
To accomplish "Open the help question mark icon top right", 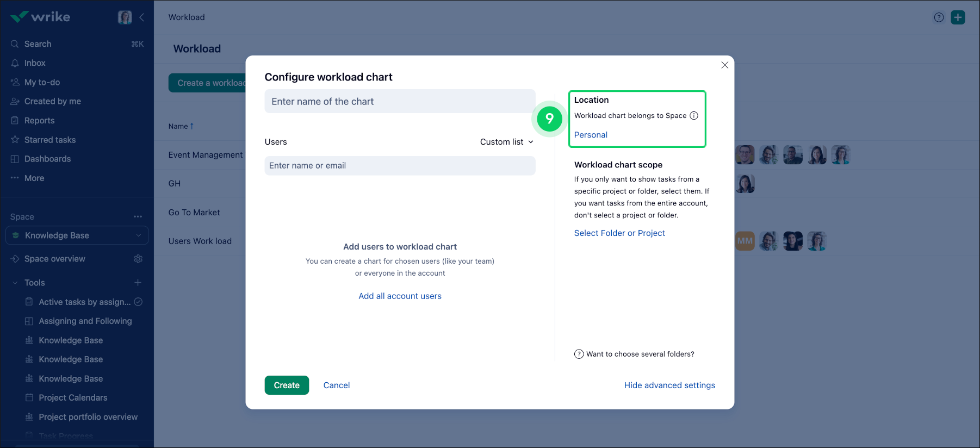I will [x=939, y=17].
